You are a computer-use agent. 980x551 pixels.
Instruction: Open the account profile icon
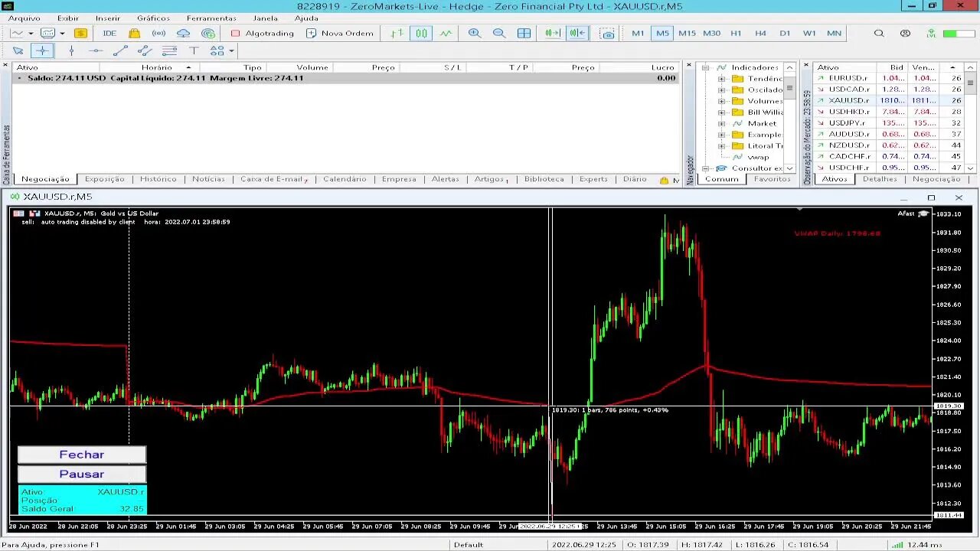(905, 33)
